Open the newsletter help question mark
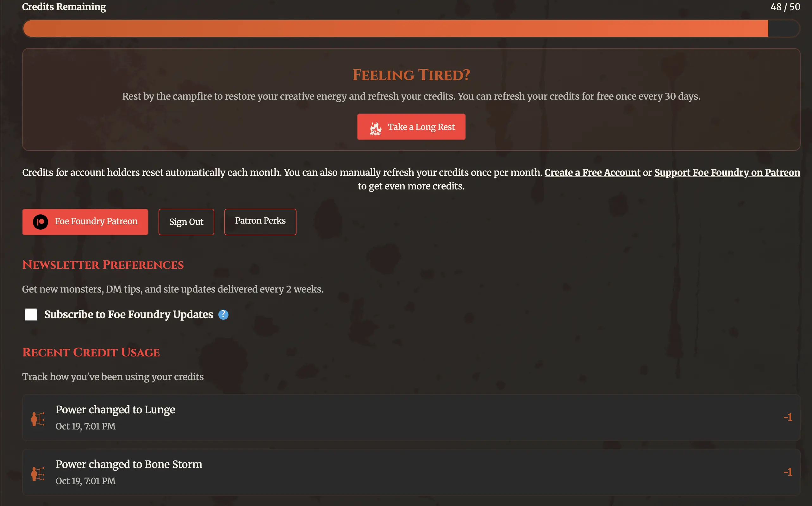The image size is (812, 506). [223, 315]
